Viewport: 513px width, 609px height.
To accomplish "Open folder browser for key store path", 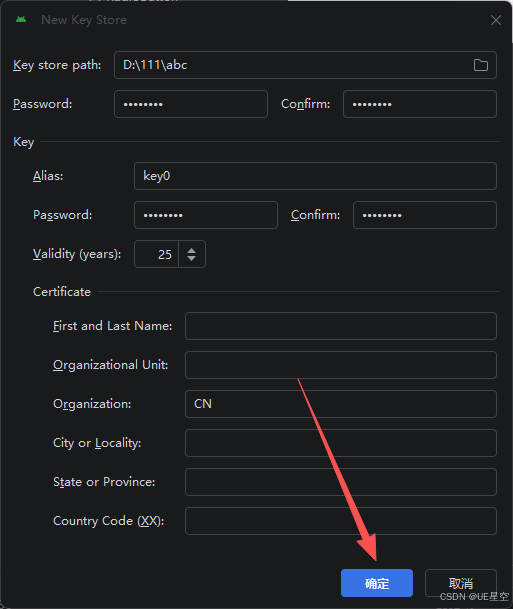I will (x=480, y=65).
